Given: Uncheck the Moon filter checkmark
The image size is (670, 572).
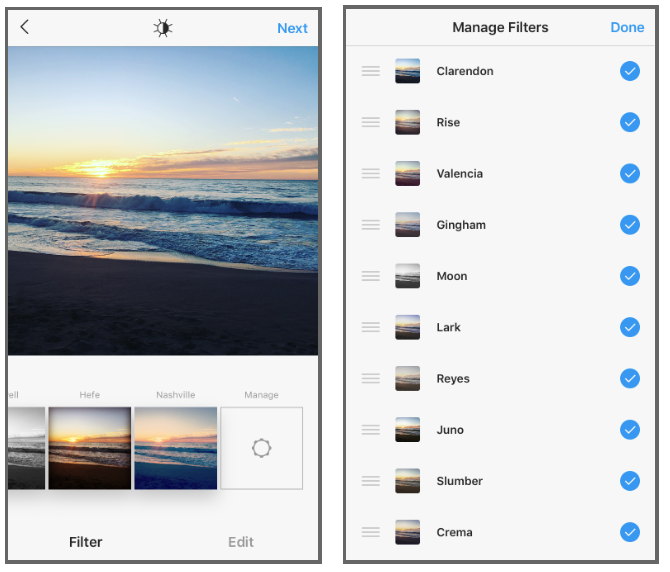Looking at the screenshot, I should [x=630, y=276].
